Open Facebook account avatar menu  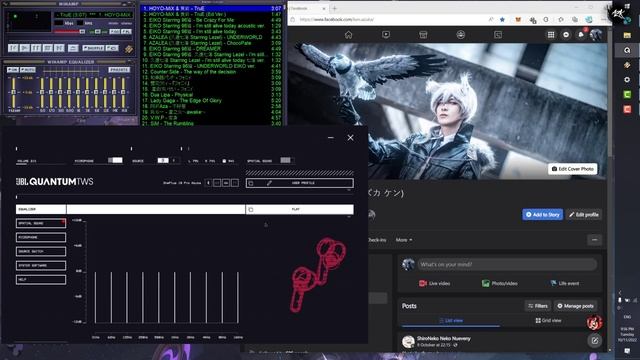596,35
